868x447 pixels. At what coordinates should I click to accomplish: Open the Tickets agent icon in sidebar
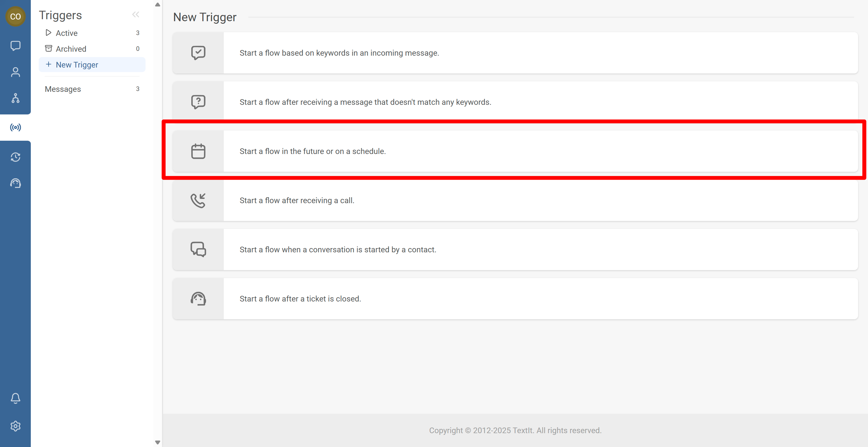click(x=15, y=183)
